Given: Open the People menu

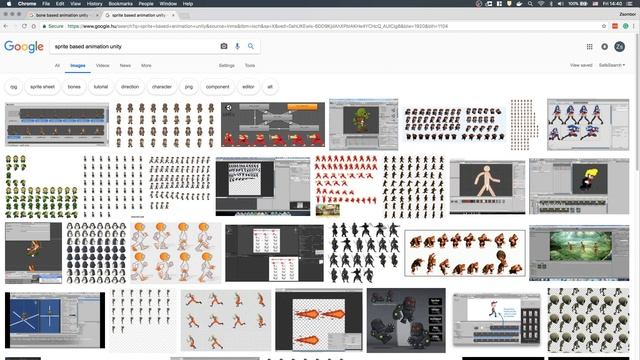Looking at the screenshot, I should pyautogui.click(x=146, y=4).
